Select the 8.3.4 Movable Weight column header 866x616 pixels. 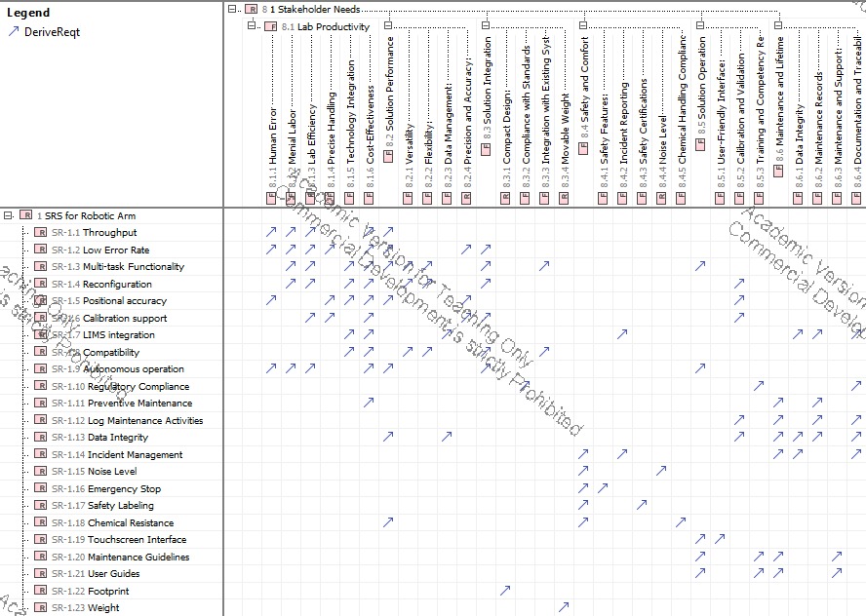(565, 140)
